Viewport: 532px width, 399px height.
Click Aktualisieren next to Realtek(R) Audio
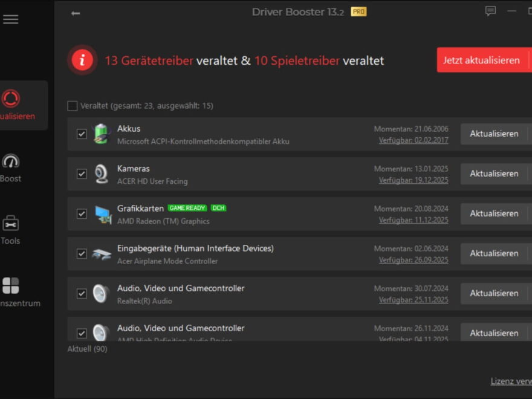pos(495,293)
